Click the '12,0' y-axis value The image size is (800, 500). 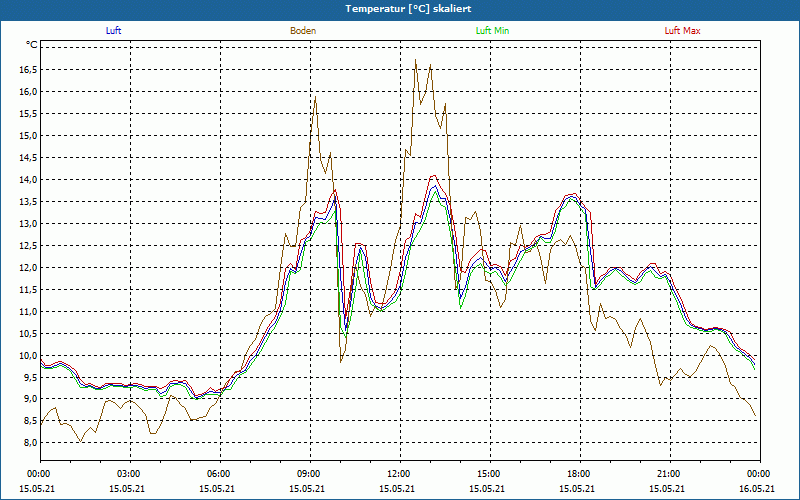pyautogui.click(x=28, y=267)
